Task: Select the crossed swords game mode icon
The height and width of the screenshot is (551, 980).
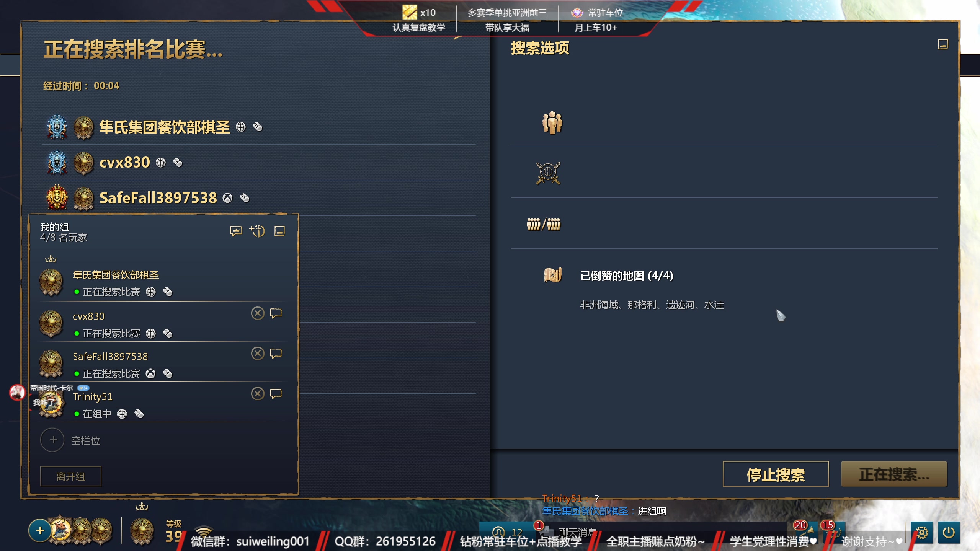Action: pos(548,173)
